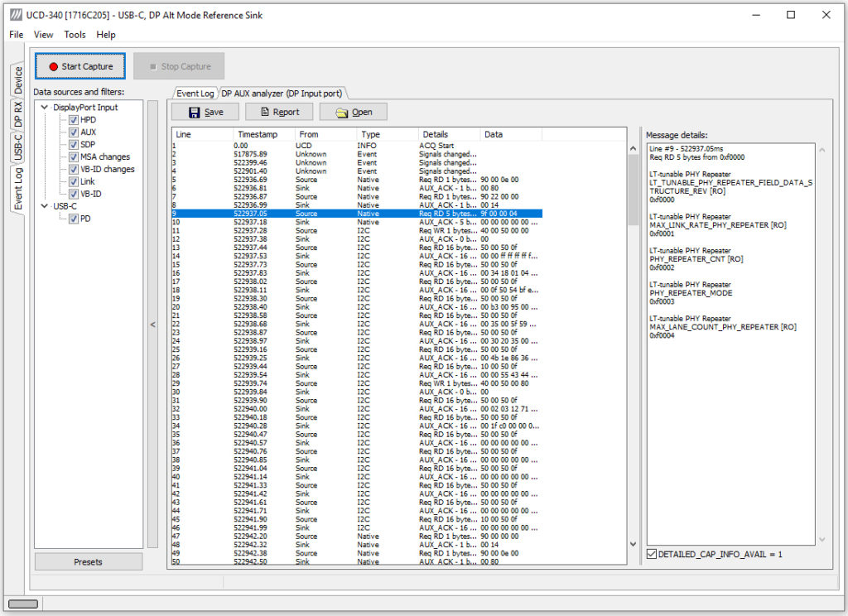Click the Save icon in the analyzer toolbar
Image resolution: width=848 pixels, height=616 pixels.
[x=195, y=112]
